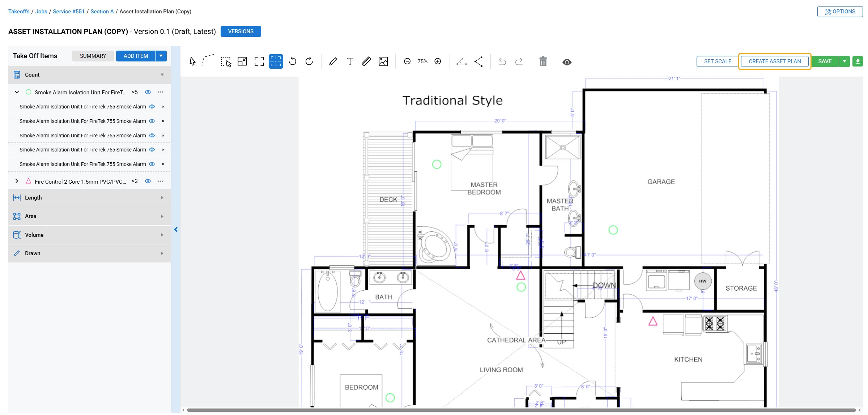868x415 pixels.
Task: Click the preview eye icon in the toolbar
Action: [x=567, y=62]
